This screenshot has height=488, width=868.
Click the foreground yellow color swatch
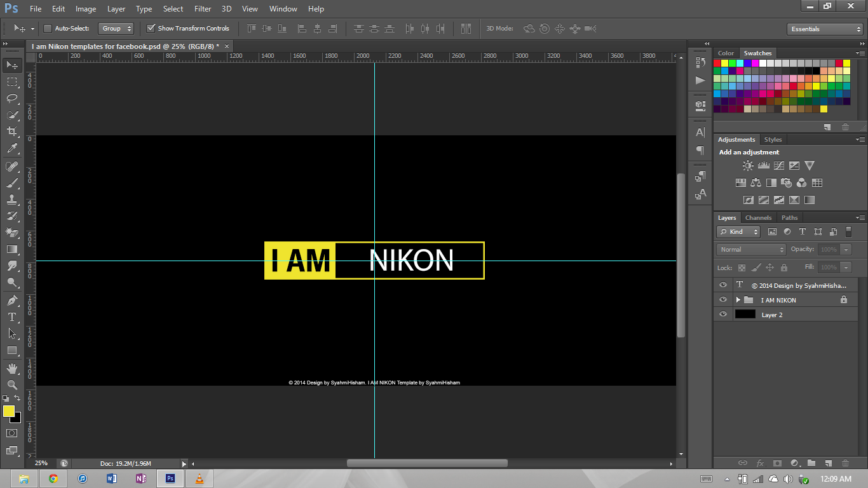[x=9, y=411]
